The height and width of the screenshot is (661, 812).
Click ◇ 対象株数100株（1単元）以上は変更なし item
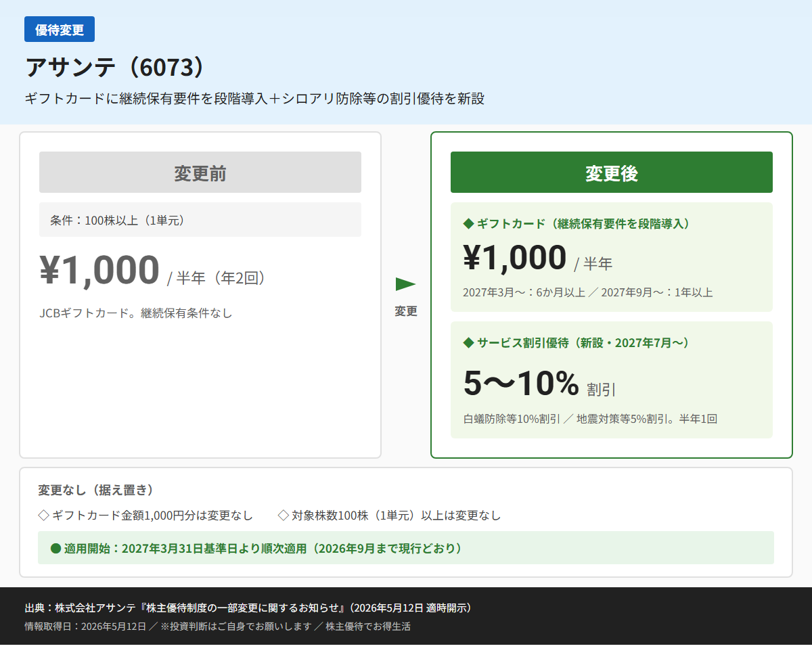[x=390, y=516]
